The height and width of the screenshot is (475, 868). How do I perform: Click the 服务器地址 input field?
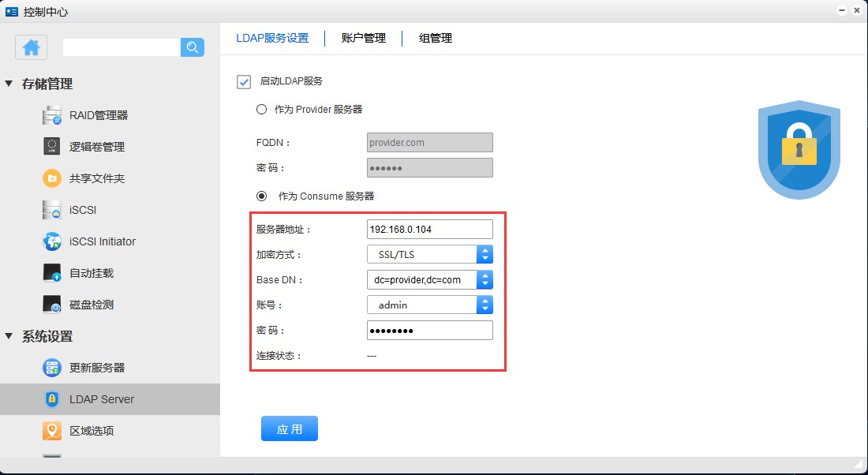point(429,229)
